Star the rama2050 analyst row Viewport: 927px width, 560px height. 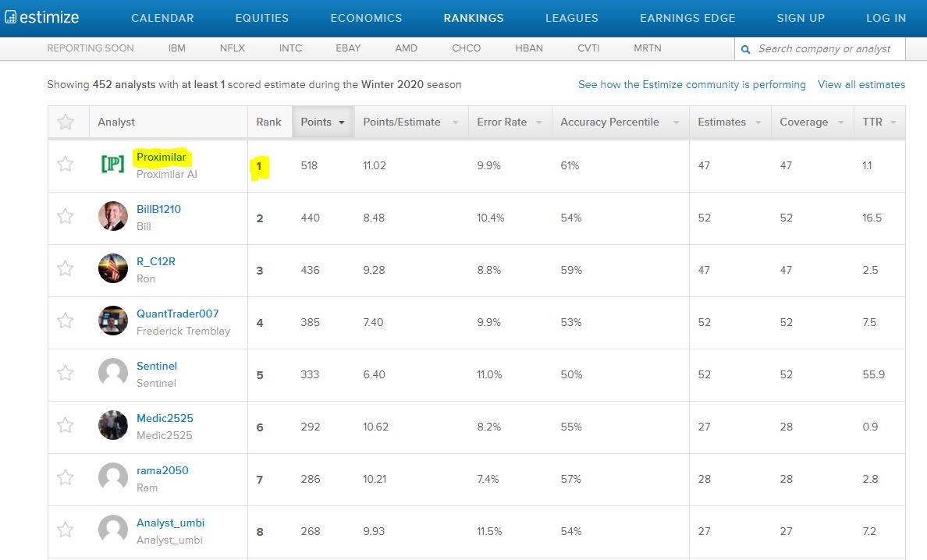pos(65,477)
